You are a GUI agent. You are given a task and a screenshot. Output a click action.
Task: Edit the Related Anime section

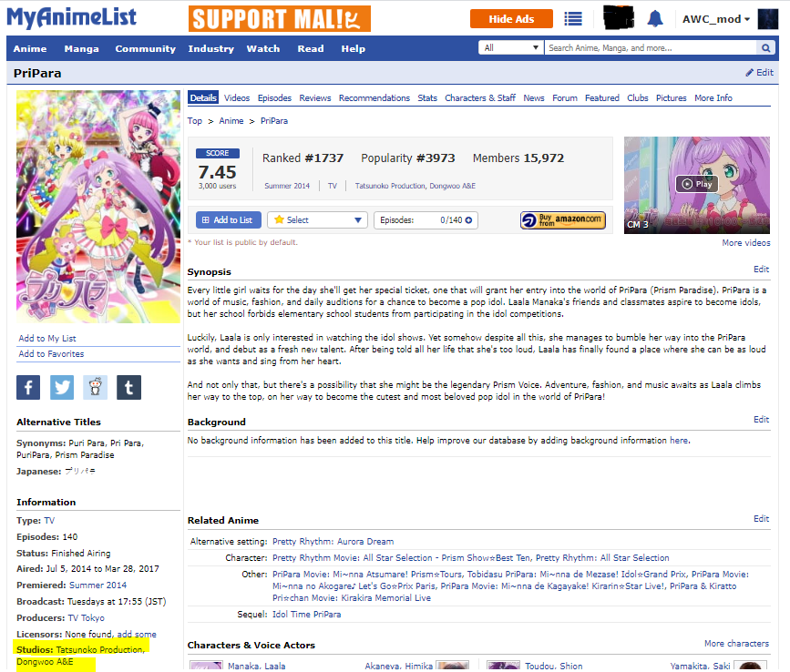click(x=761, y=518)
